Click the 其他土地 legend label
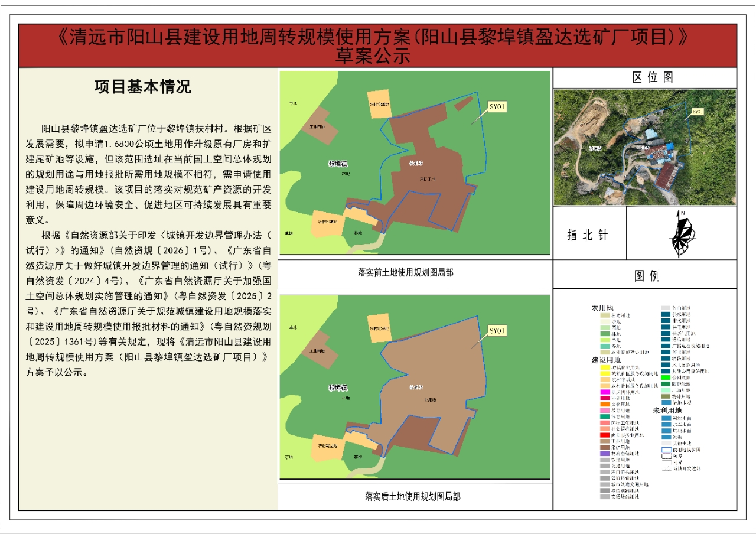 point(682,443)
